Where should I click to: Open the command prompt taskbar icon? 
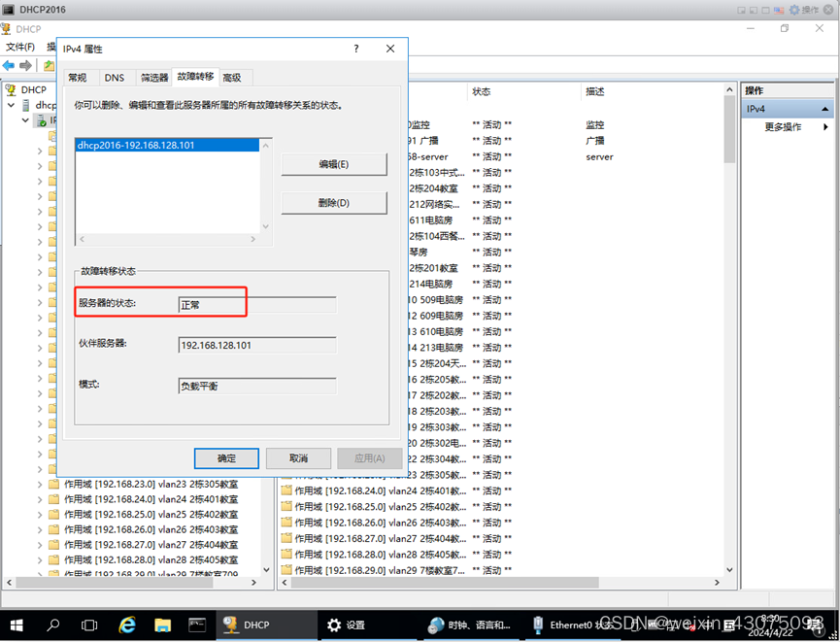click(x=197, y=625)
